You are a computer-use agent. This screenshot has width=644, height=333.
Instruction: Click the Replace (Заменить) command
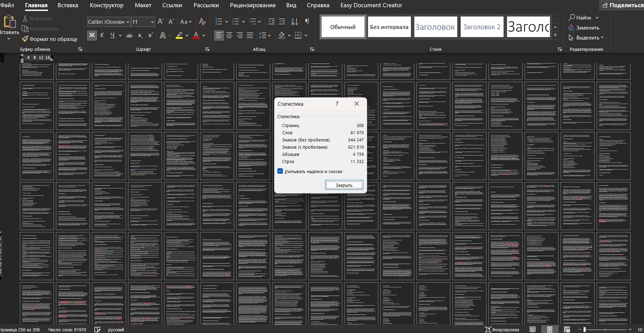pyautogui.click(x=584, y=27)
